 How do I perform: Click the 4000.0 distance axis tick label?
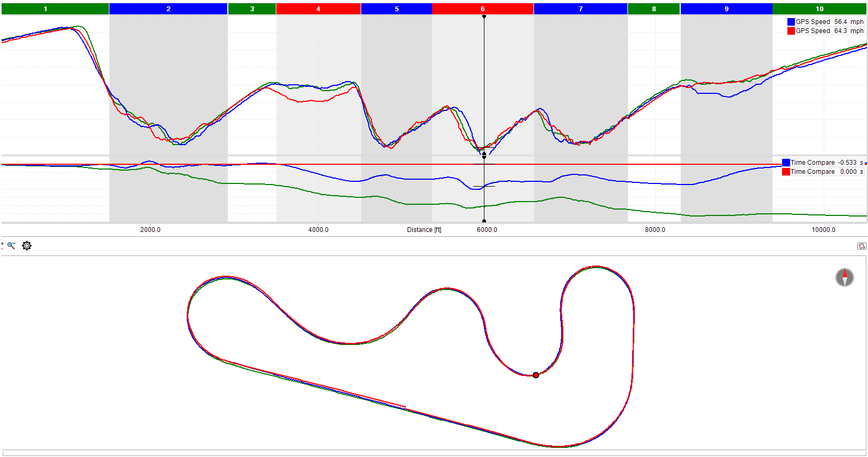coord(318,230)
